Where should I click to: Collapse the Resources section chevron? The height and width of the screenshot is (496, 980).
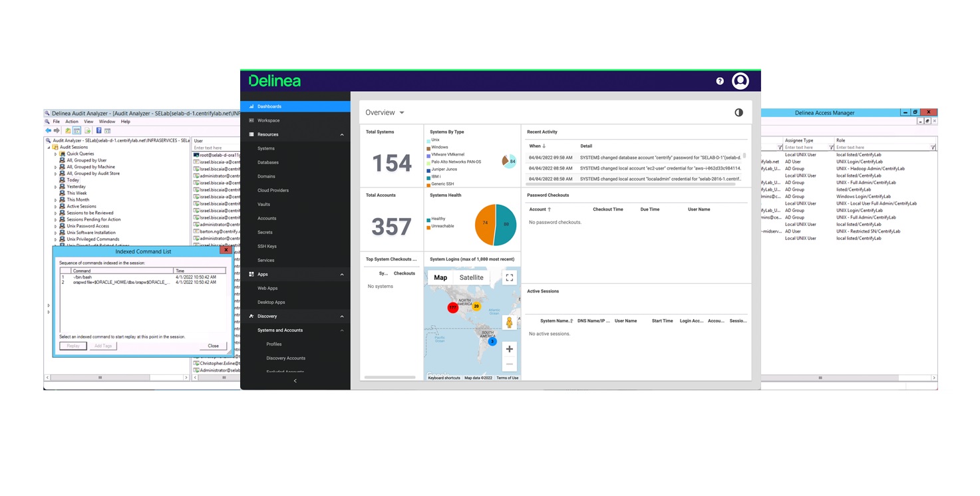point(342,135)
